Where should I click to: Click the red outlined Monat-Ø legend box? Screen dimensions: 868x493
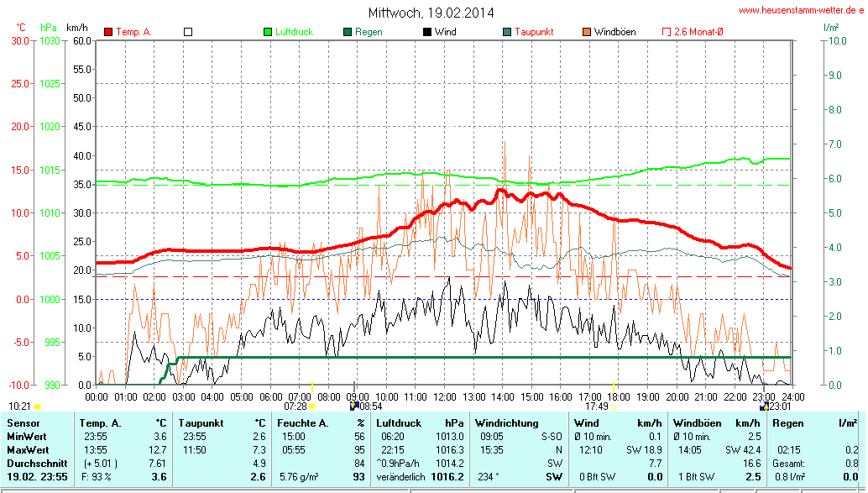coord(667,32)
